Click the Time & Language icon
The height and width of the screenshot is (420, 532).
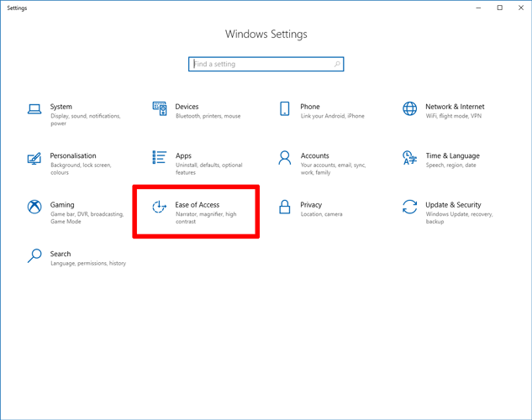click(409, 157)
